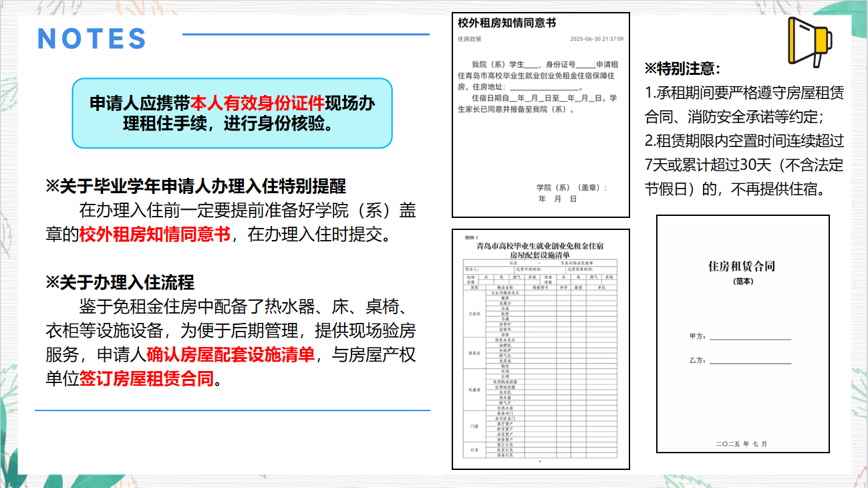Select the blue rounded ID reminder box
The image size is (868, 488).
pos(232,113)
